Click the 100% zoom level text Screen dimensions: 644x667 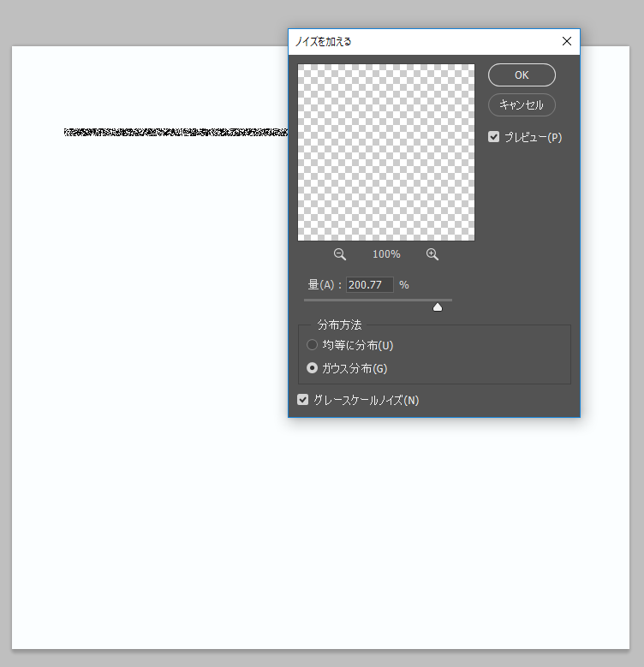click(x=386, y=254)
